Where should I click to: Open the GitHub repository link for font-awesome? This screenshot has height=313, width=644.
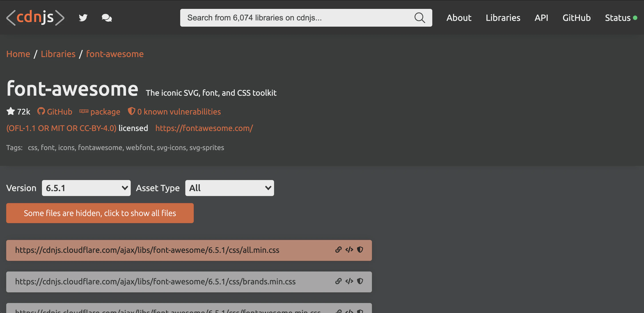(55, 111)
